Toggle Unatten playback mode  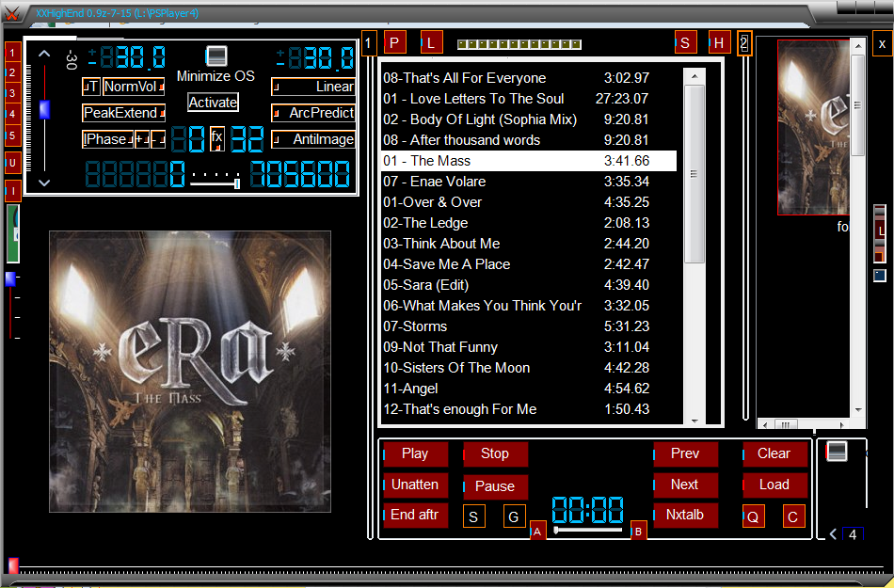[416, 485]
